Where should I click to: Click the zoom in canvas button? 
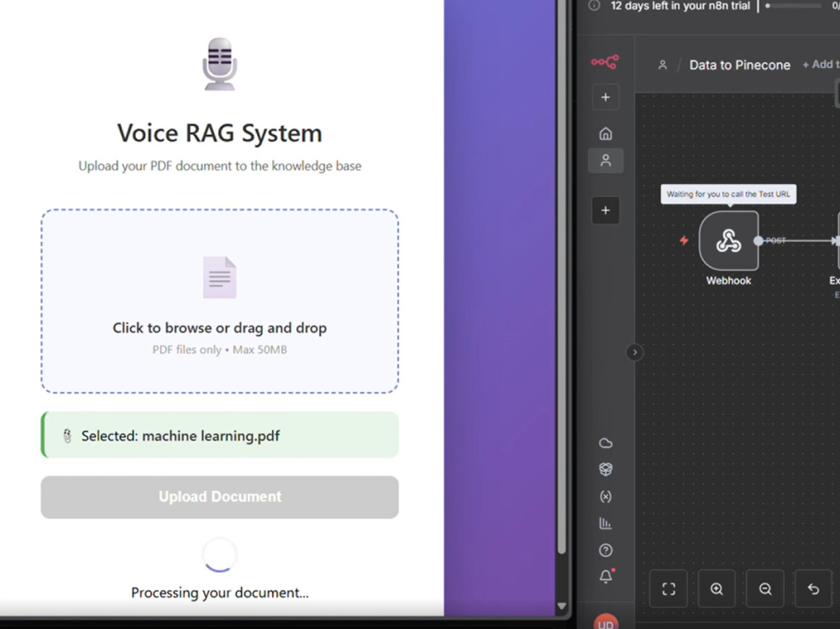(717, 590)
